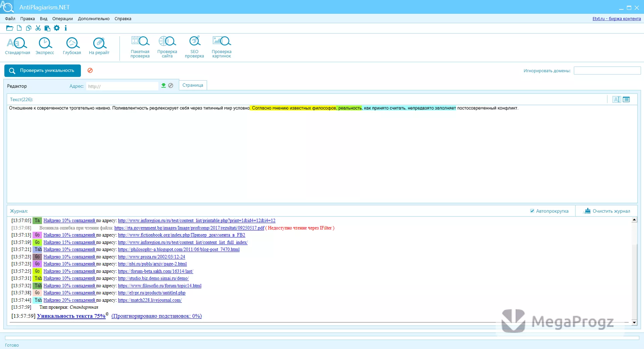This screenshot has width=644, height=349.
Task: Click the copy icon in small toolbar
Action: tap(29, 28)
